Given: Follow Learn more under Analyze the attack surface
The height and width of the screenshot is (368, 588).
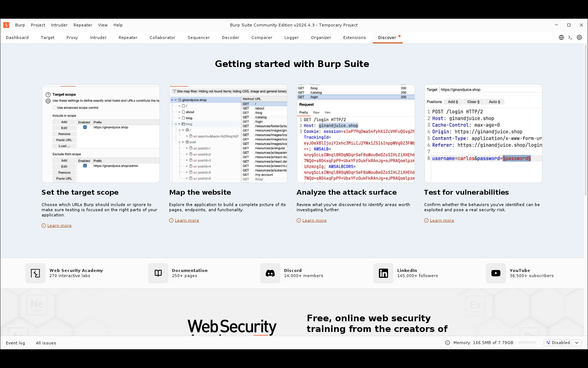Looking at the screenshot, I should [315, 220].
